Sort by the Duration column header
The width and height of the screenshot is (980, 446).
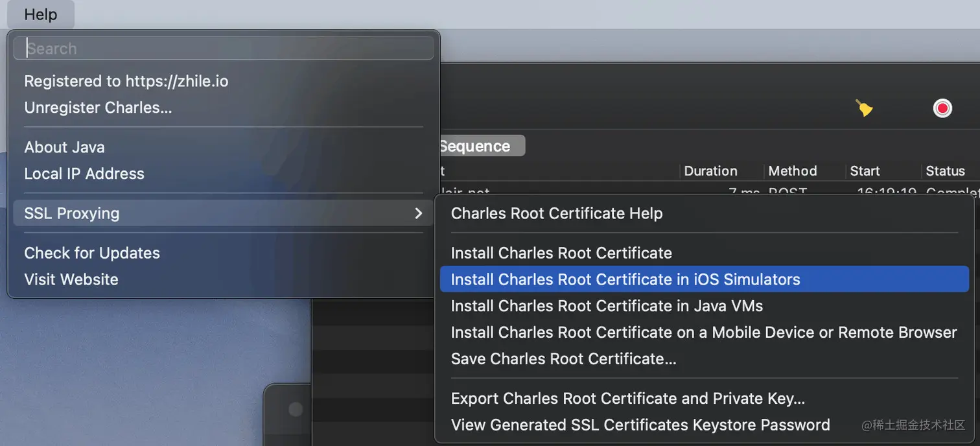point(710,171)
